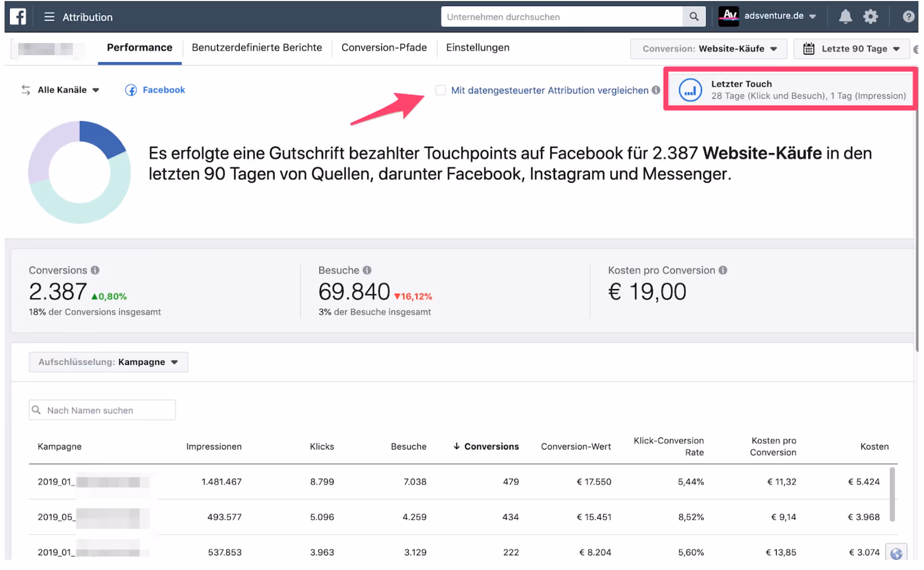Click the globe icon at bottom right

tap(896, 553)
